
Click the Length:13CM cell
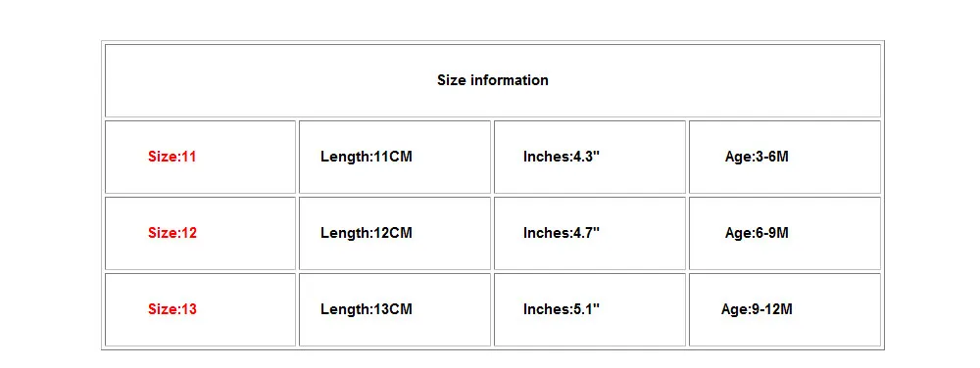coord(394,309)
